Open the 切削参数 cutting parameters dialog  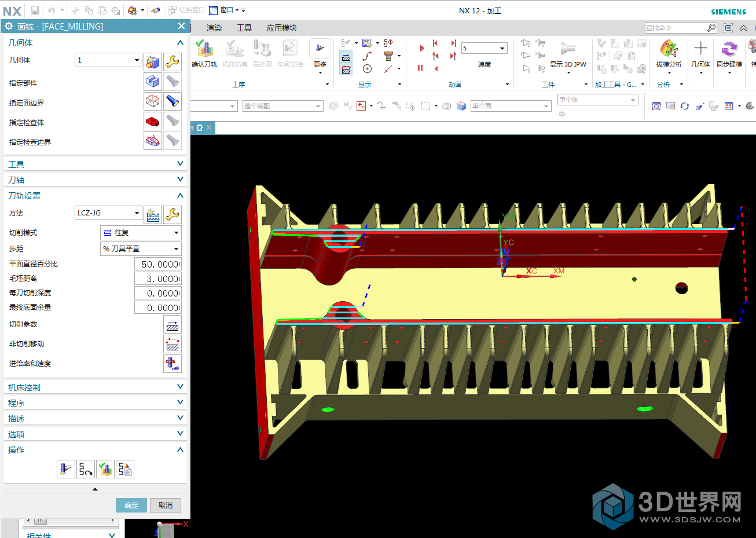click(x=173, y=324)
